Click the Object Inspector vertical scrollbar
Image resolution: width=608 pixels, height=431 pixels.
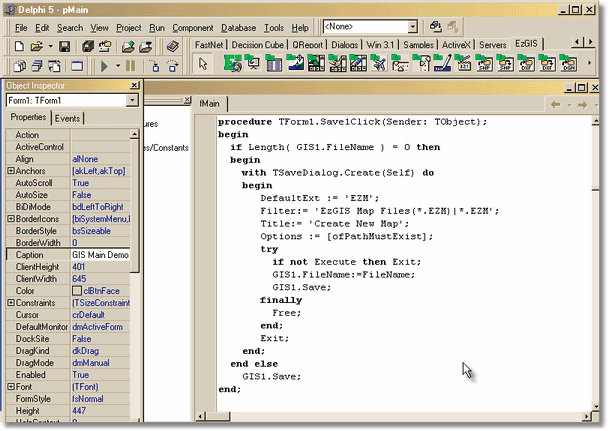coord(134,275)
